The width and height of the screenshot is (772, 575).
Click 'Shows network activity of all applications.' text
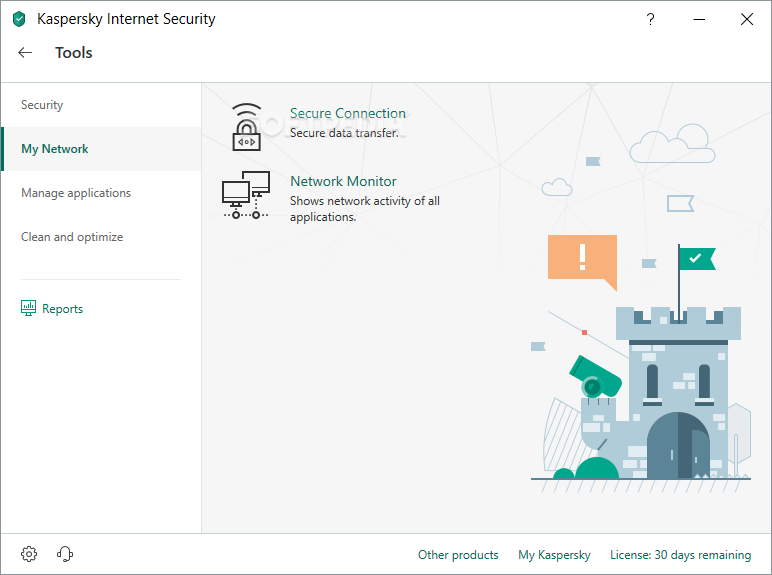pos(365,209)
